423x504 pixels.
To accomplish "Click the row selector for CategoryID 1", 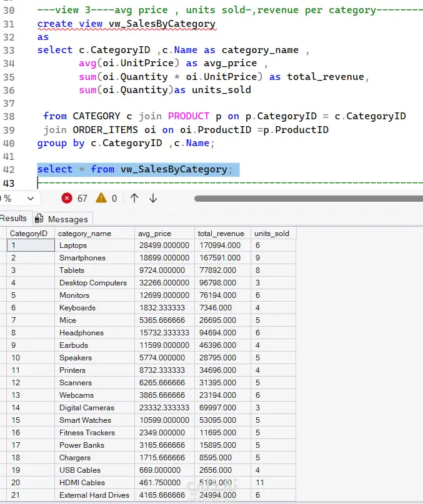I will coord(3,245).
